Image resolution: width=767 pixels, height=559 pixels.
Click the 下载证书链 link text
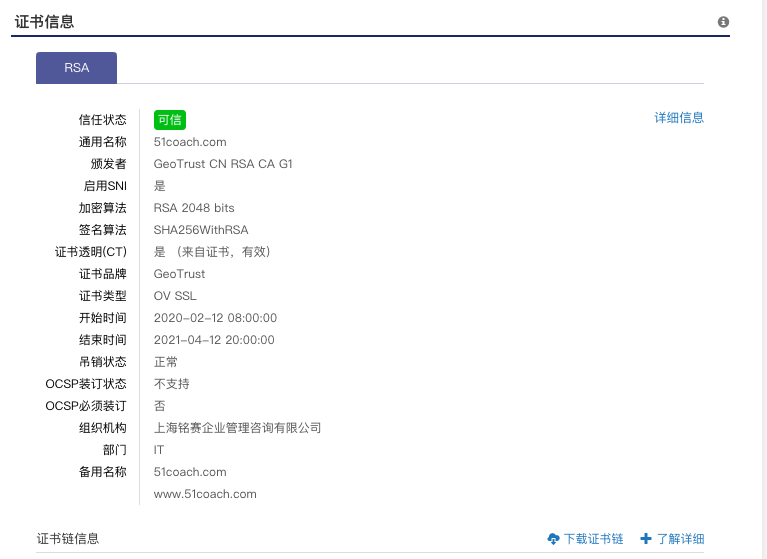[x=593, y=539]
